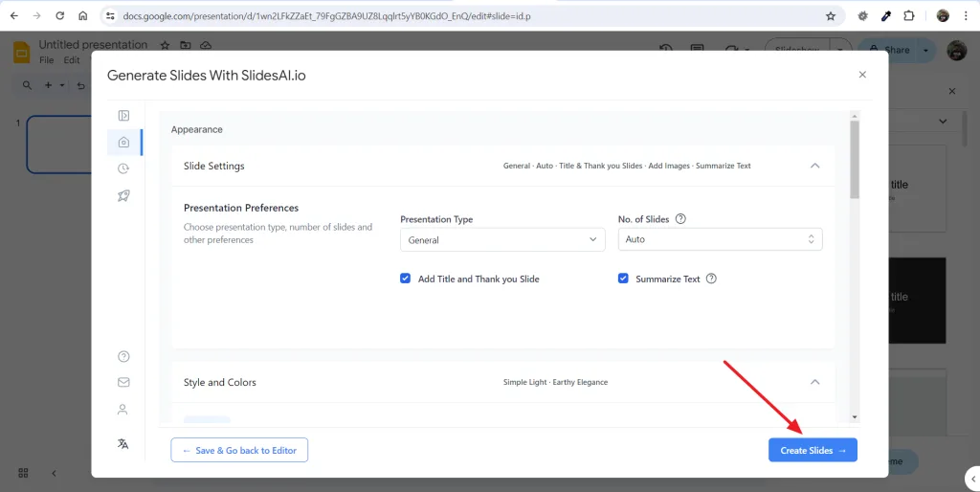
Task: Collapse the Slide Settings section chevron
Action: click(814, 166)
